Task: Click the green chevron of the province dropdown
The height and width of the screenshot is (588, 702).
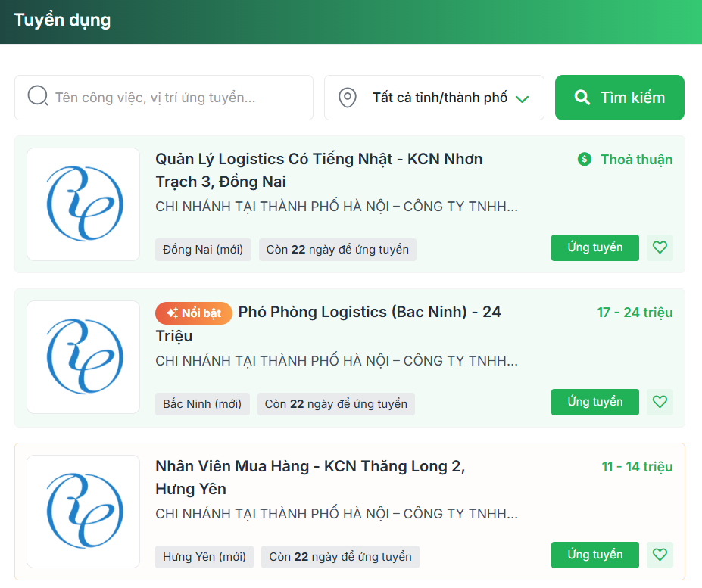Action: (522, 99)
